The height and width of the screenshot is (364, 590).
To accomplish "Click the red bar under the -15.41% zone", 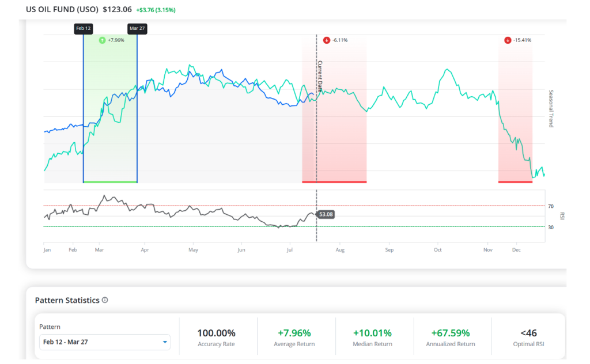I will (515, 182).
